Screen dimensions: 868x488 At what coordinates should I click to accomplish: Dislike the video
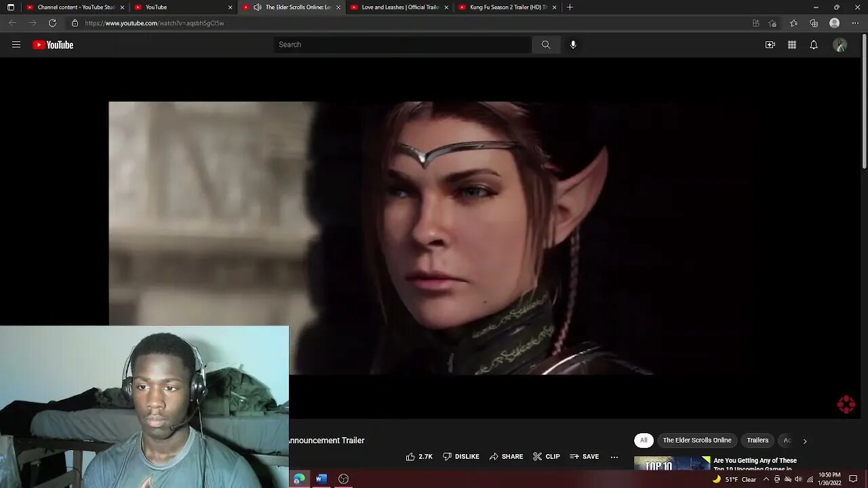pyautogui.click(x=461, y=457)
